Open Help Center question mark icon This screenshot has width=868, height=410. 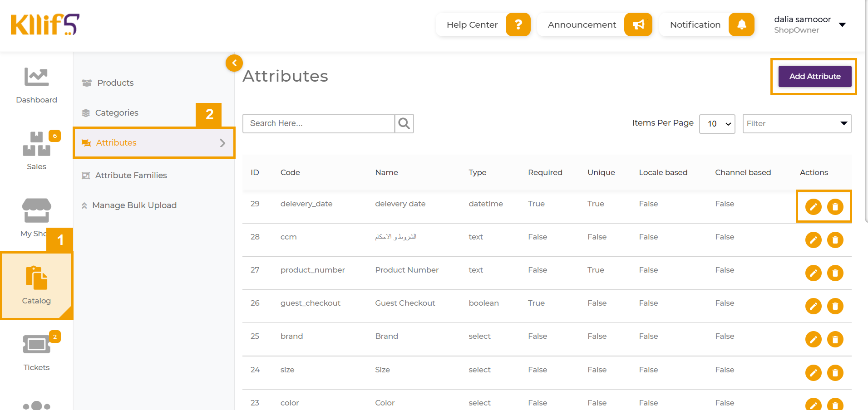tap(518, 24)
